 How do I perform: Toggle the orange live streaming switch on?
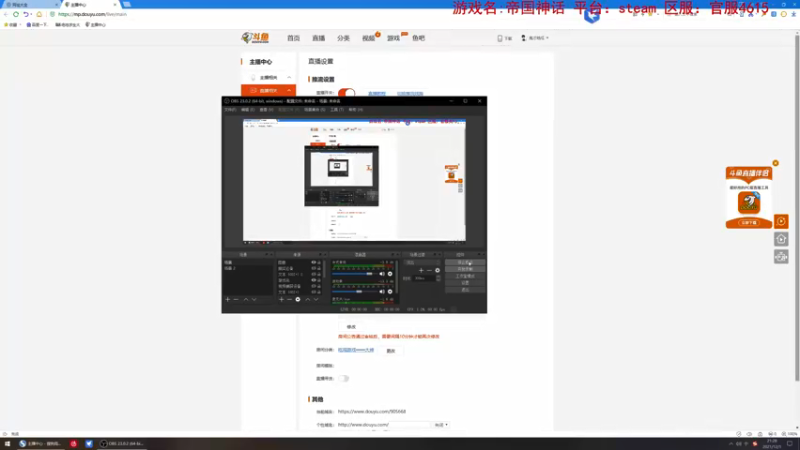[x=346, y=93]
